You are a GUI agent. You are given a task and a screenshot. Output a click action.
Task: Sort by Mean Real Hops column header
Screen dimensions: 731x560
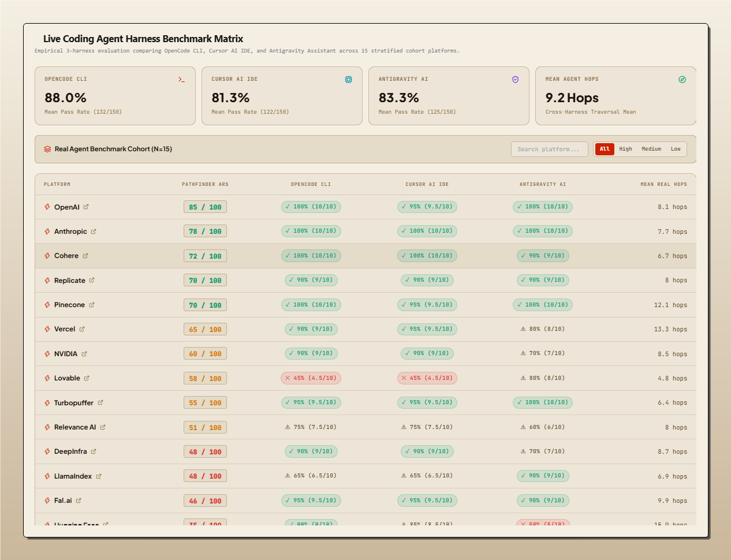(x=663, y=184)
